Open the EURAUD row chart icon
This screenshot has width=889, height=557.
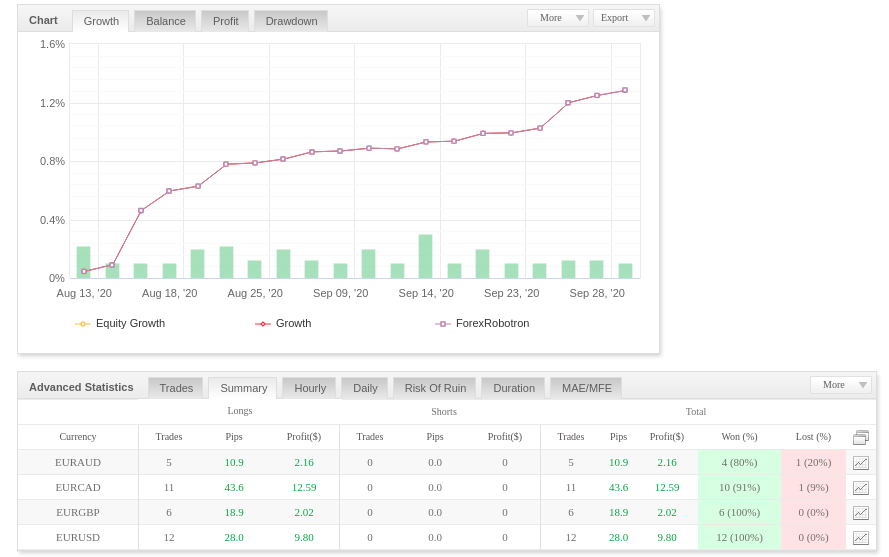click(x=861, y=463)
